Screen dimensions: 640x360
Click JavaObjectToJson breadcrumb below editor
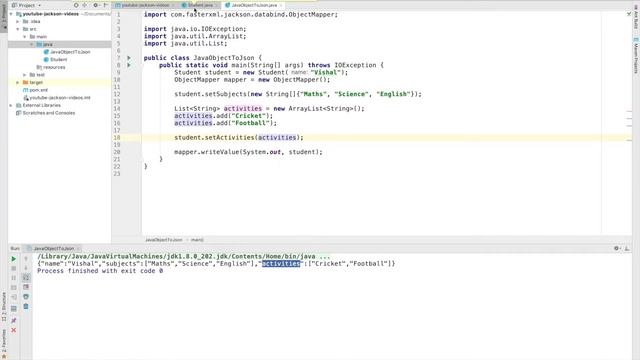click(x=164, y=240)
